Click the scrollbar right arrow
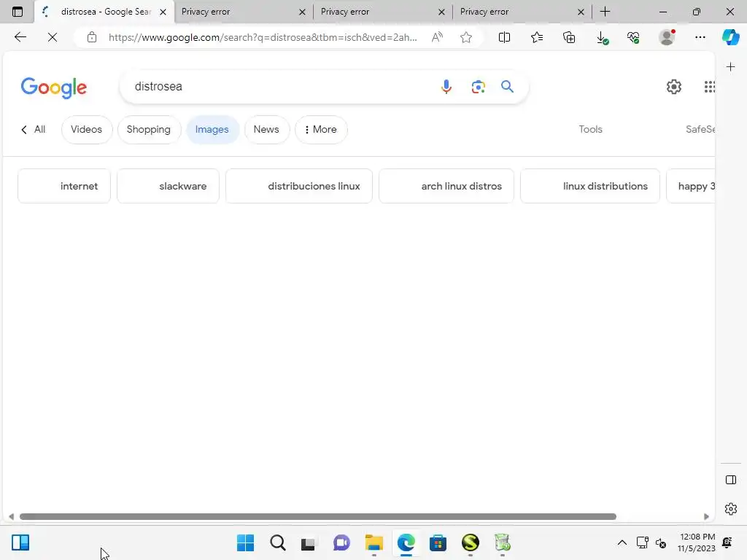Viewport: 747px width, 560px height. click(x=706, y=517)
